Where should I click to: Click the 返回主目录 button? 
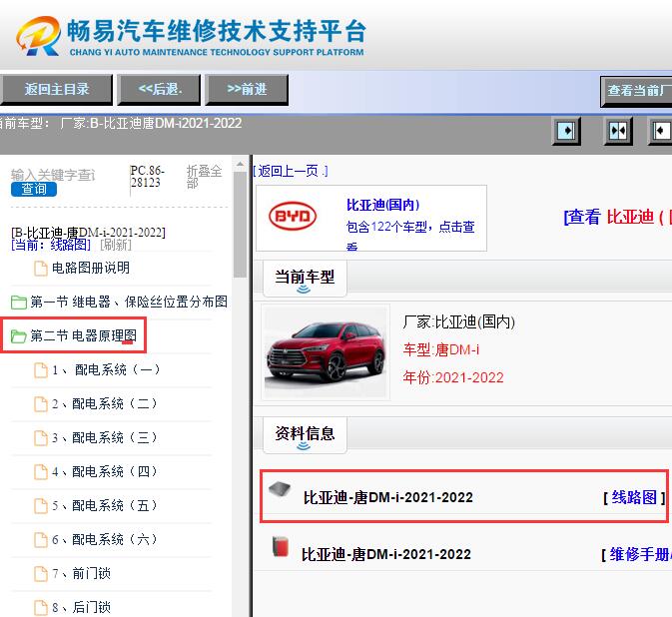(56, 89)
